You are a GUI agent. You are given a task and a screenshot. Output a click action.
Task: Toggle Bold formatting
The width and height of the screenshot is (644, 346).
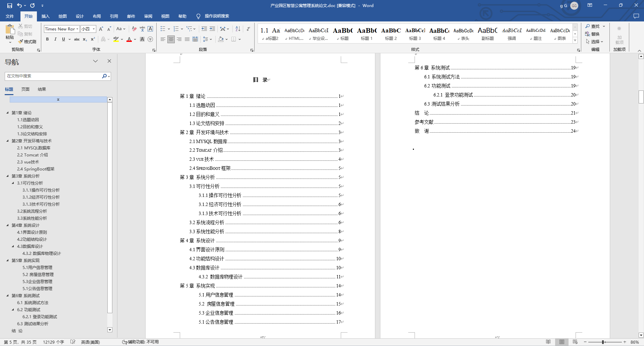[x=47, y=39]
